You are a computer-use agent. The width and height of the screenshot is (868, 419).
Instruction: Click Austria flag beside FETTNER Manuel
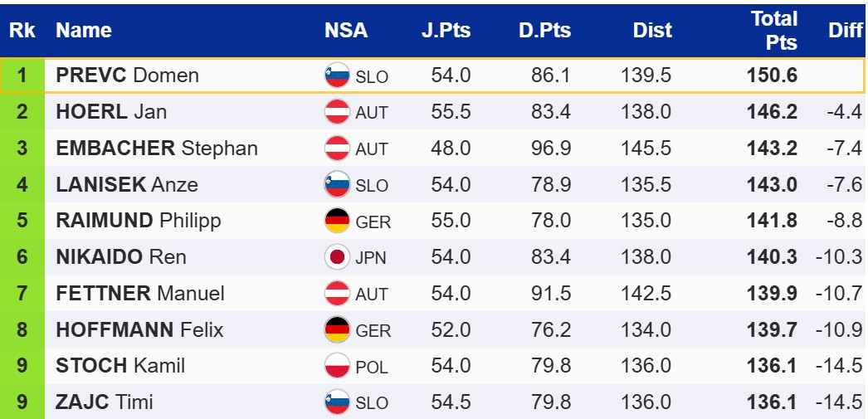point(336,293)
